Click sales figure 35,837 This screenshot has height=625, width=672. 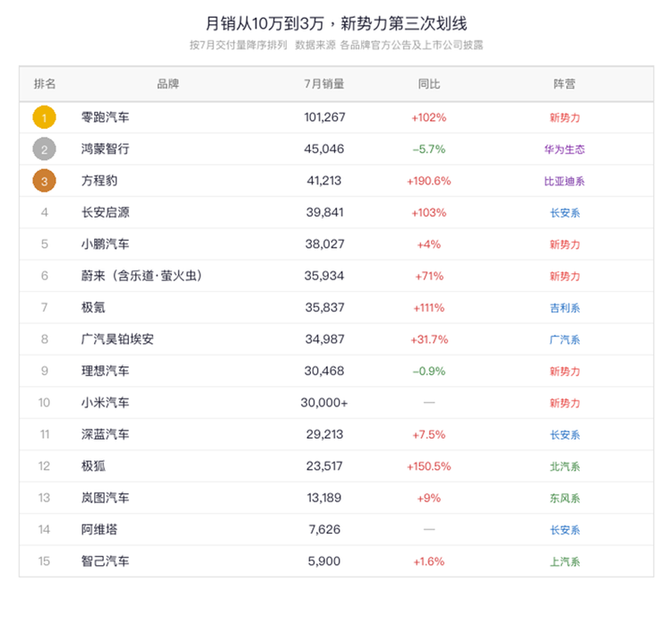point(324,307)
